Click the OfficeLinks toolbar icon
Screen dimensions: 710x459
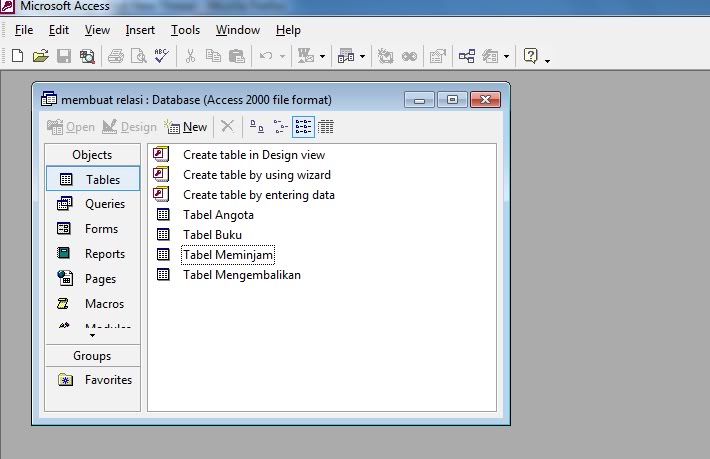pyautogui.click(x=306, y=56)
